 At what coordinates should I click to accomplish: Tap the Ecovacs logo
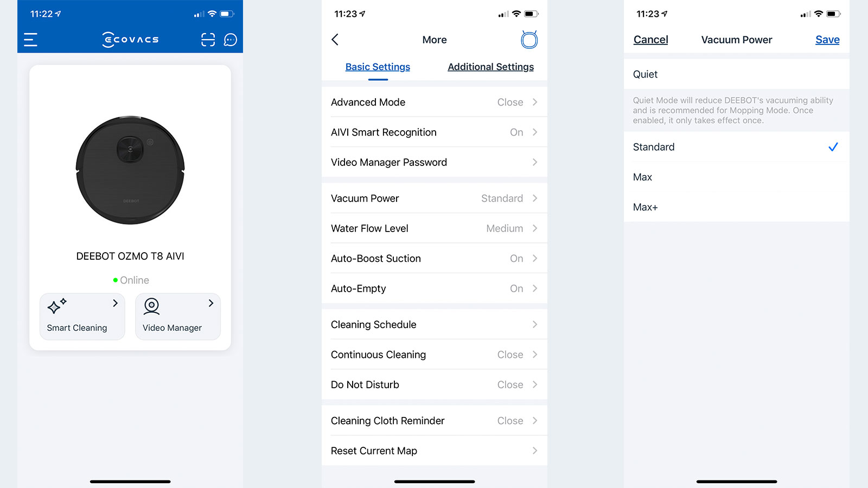pos(130,40)
